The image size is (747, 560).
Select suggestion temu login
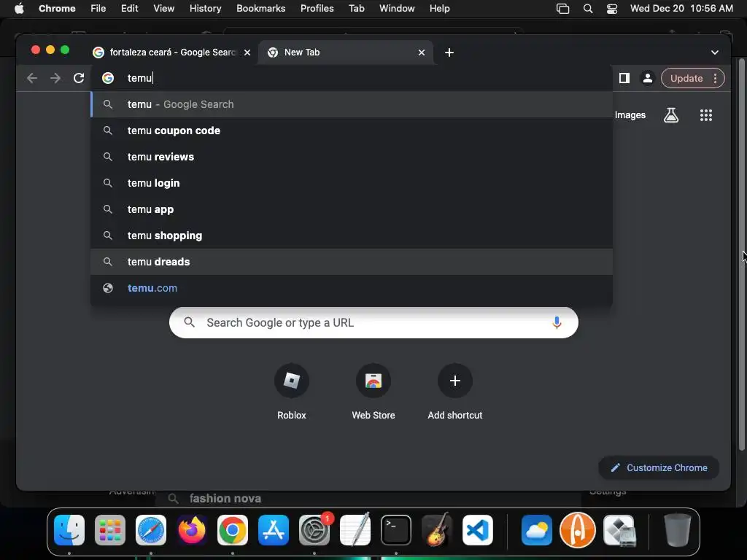352,183
